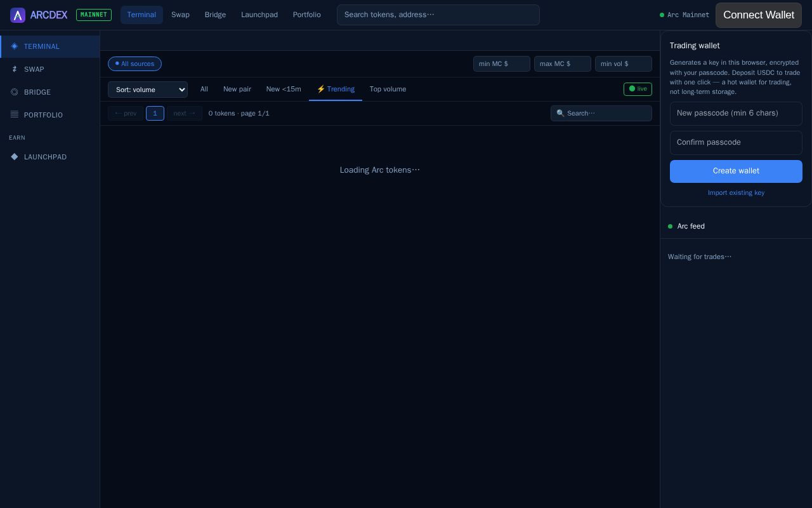The height and width of the screenshot is (508, 812).
Task: Click the magnifier icon in token search
Action: (560, 113)
